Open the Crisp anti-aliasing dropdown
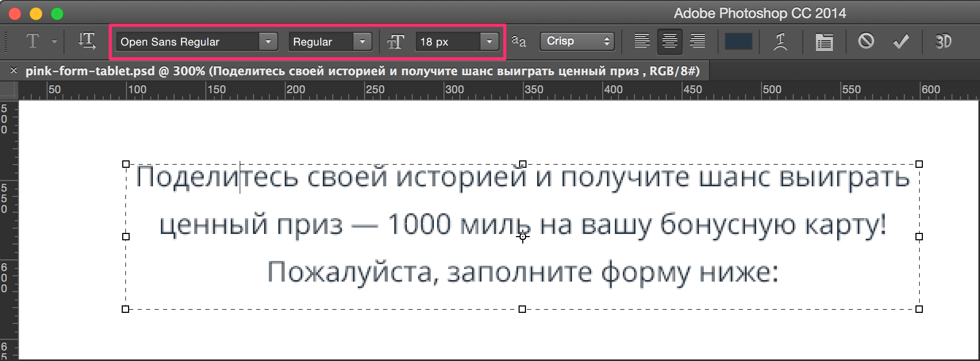 point(577,41)
